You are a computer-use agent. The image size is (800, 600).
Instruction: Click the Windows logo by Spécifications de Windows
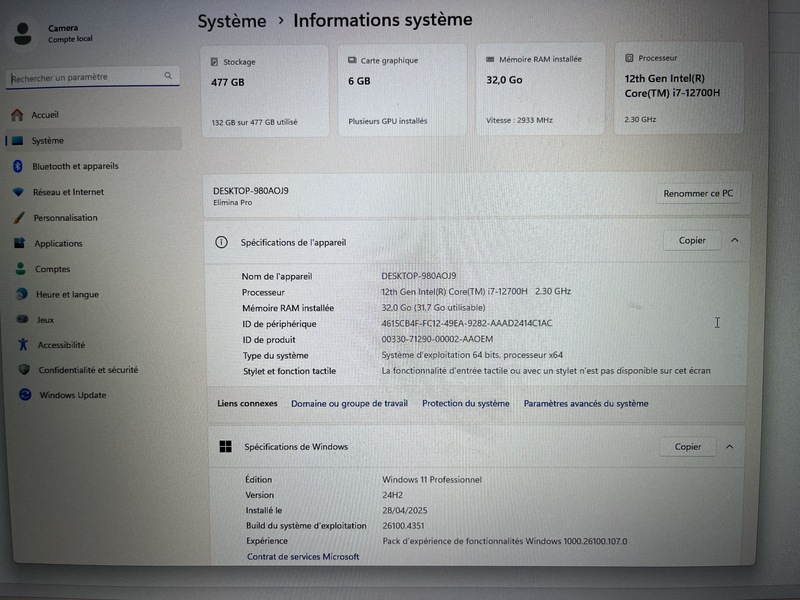[226, 446]
